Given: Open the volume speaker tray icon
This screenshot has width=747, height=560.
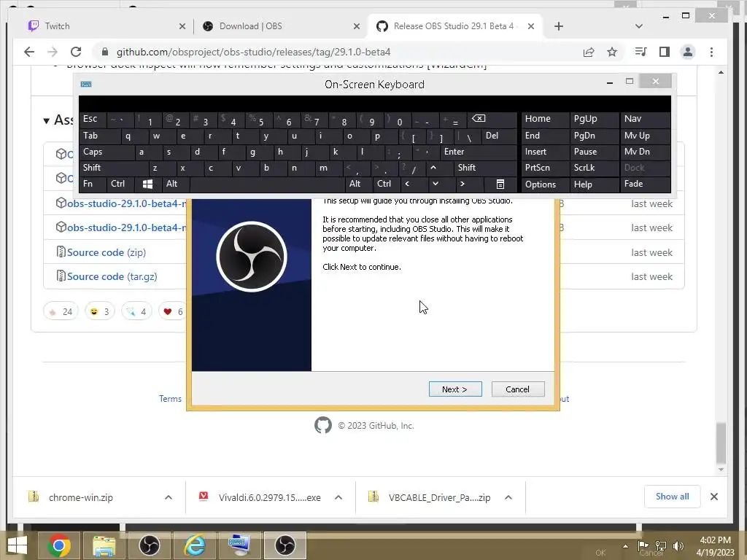Looking at the screenshot, I should point(678,545).
